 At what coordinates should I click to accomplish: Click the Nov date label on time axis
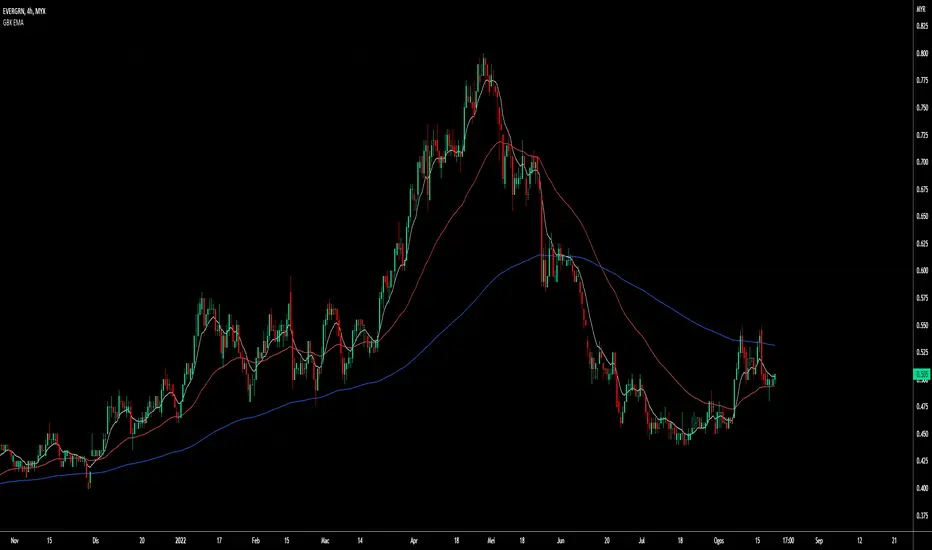[15, 540]
